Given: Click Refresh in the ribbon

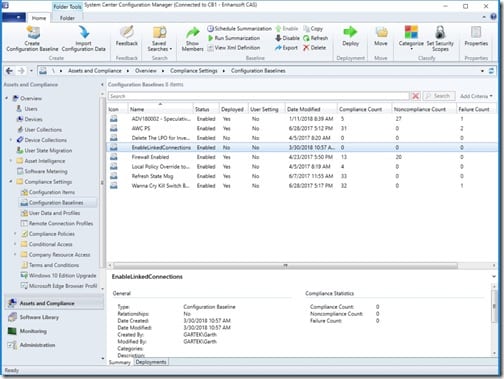Looking at the screenshot, I should 316,38.
